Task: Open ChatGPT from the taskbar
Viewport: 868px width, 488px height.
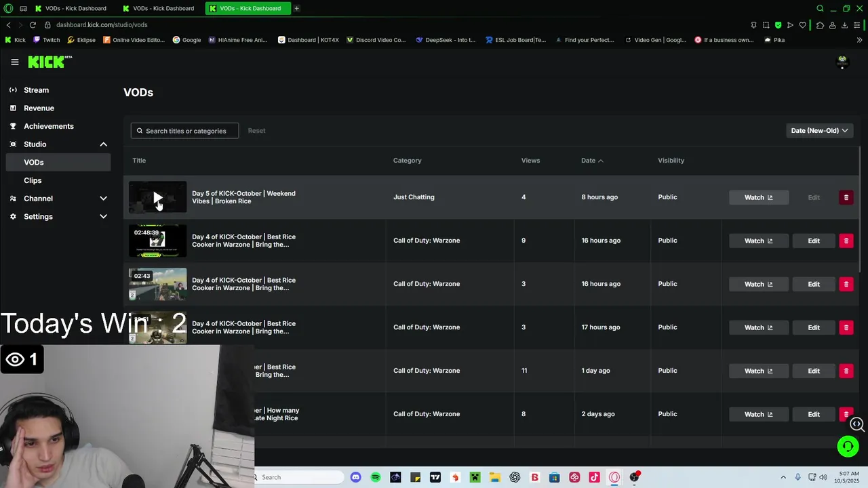Action: (515, 477)
